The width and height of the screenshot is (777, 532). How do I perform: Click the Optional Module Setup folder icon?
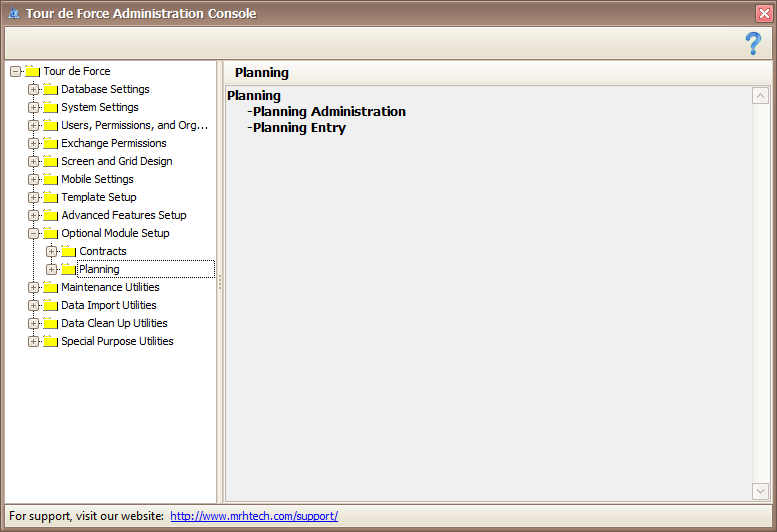(x=51, y=233)
